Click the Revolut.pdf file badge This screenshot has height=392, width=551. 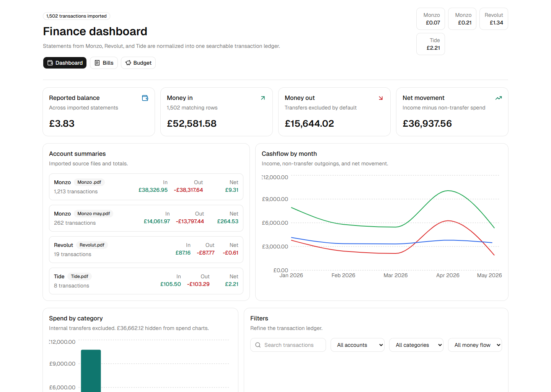(x=92, y=245)
